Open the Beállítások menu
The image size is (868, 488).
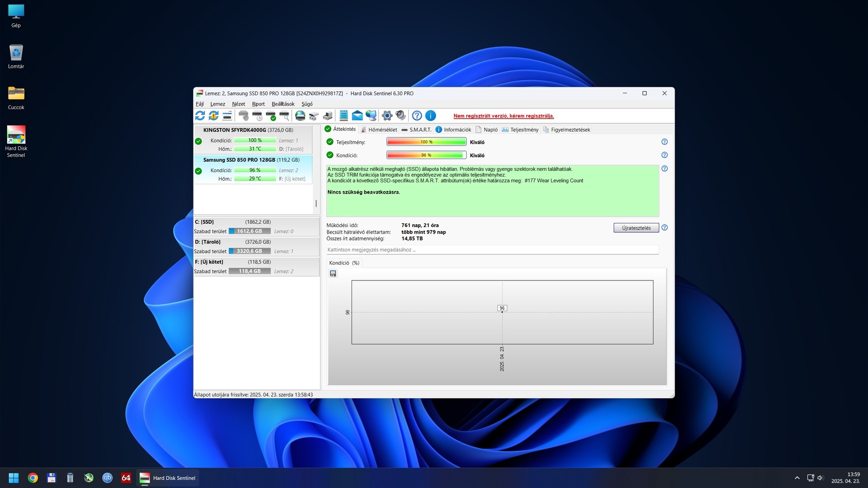click(x=283, y=104)
